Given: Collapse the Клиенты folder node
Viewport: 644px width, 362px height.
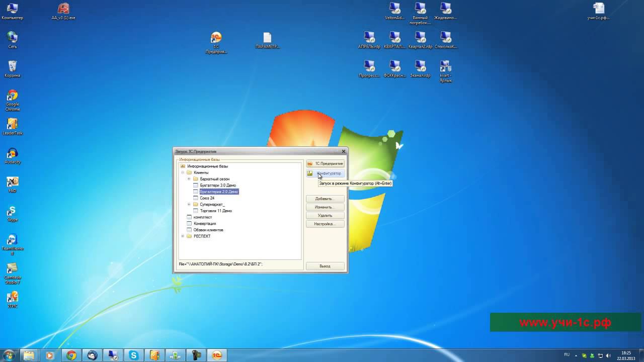Looking at the screenshot, I should 183,172.
